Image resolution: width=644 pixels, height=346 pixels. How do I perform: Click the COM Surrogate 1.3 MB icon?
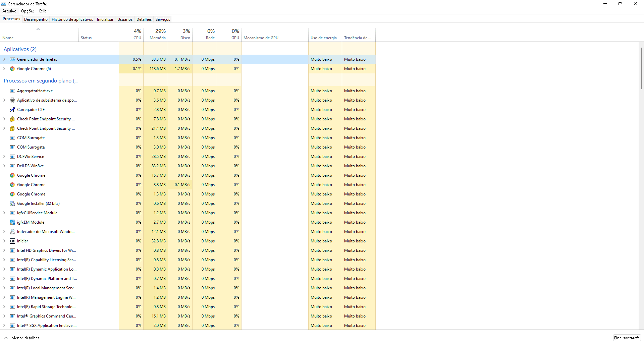coord(12,138)
